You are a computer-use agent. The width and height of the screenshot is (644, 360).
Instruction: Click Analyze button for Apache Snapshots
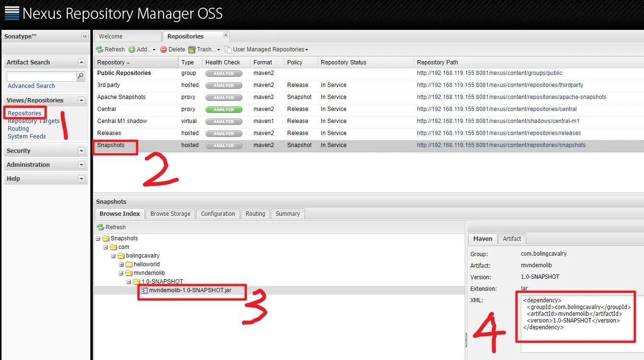point(224,98)
